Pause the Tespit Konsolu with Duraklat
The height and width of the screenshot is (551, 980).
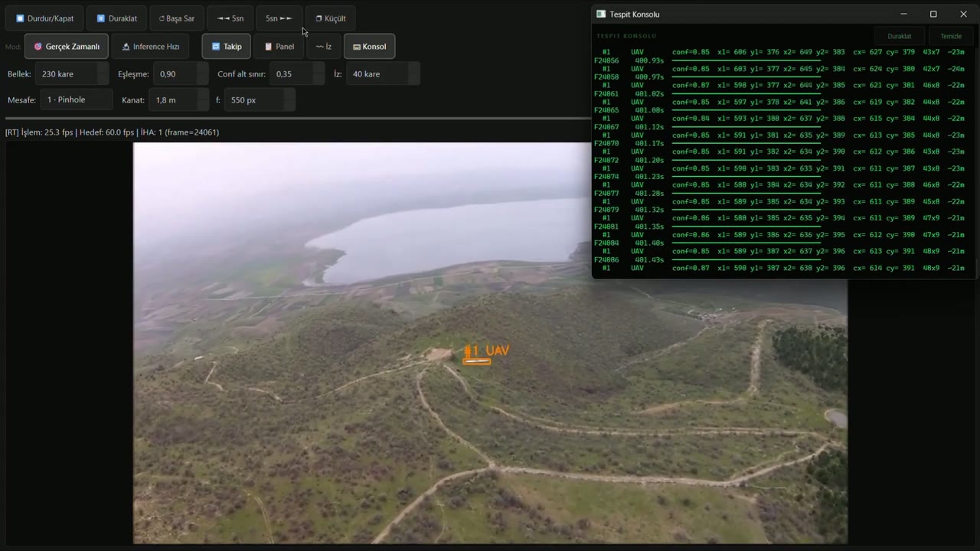click(x=899, y=36)
